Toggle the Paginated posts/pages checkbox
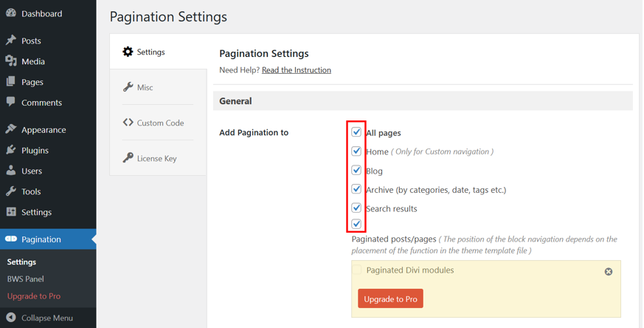Viewport: 644px width, 328px height. pos(356,224)
